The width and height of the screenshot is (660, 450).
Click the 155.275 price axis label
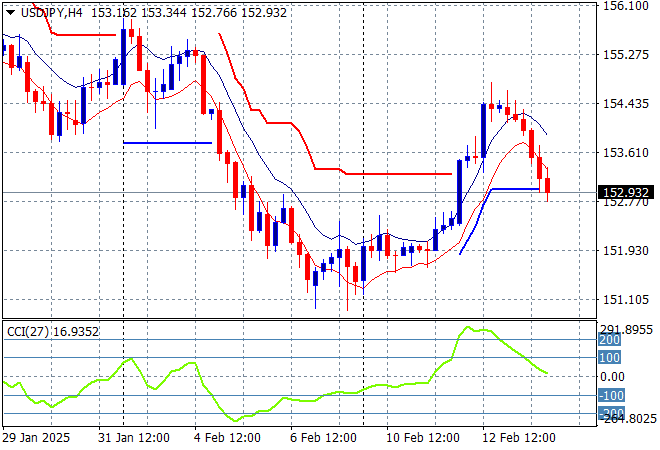(x=626, y=55)
